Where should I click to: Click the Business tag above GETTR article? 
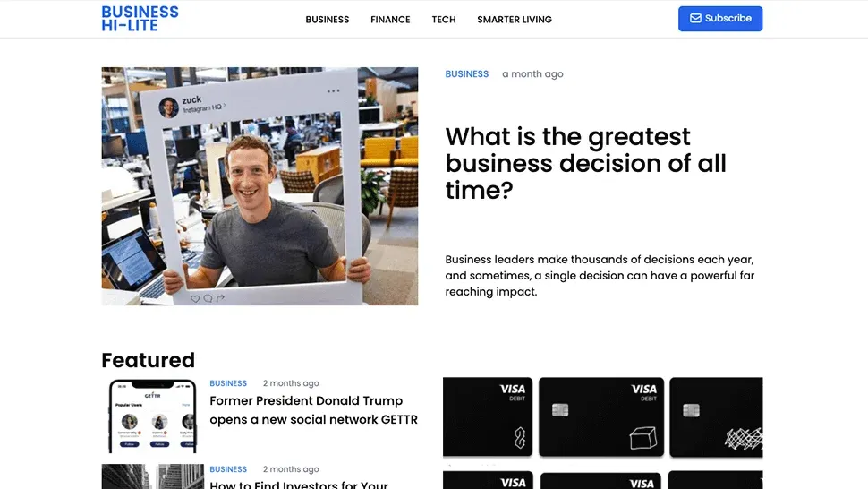[228, 383]
